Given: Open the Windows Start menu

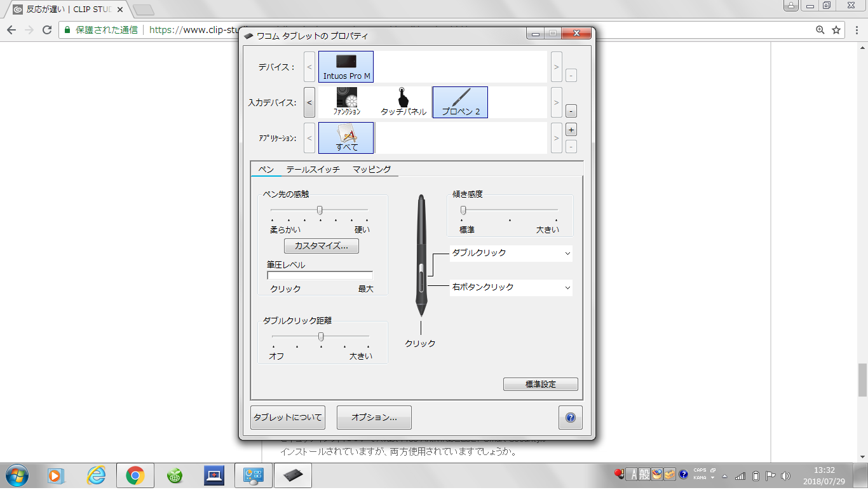Looking at the screenshot, I should click(17, 475).
